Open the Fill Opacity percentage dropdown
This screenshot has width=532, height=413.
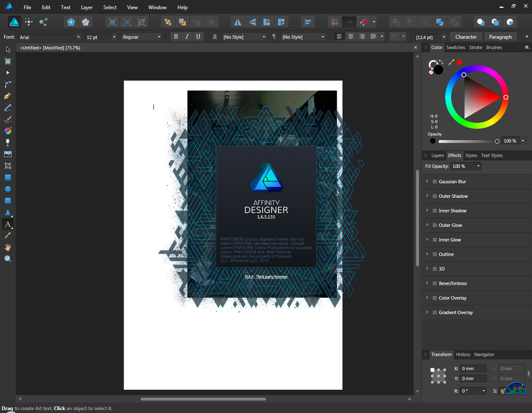coord(478,166)
